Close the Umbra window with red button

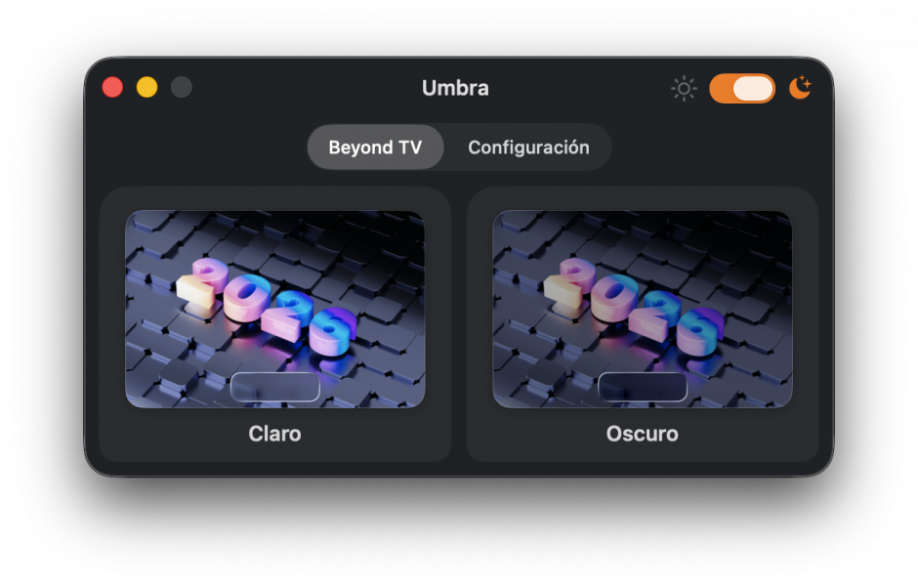[112, 87]
